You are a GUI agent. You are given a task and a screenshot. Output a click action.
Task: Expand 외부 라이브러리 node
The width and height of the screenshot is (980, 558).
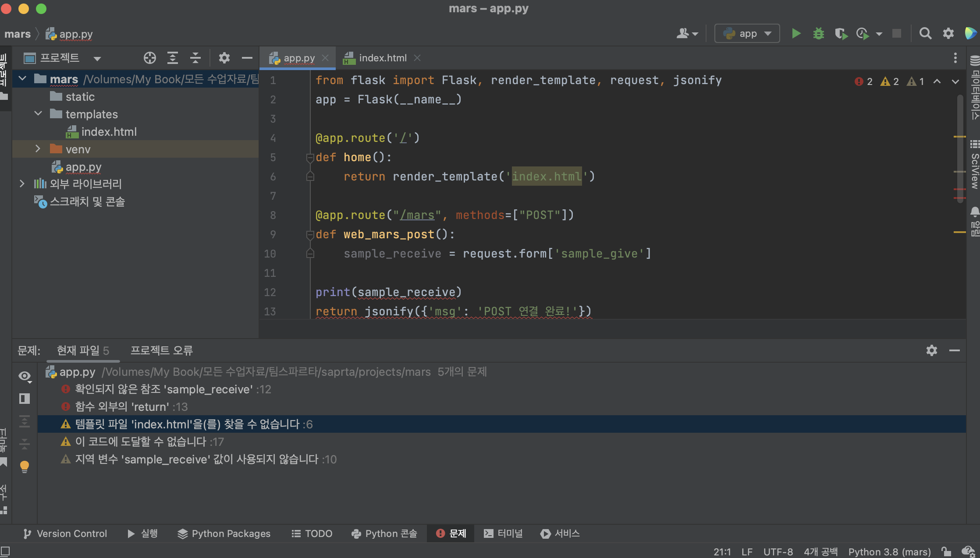(x=22, y=184)
